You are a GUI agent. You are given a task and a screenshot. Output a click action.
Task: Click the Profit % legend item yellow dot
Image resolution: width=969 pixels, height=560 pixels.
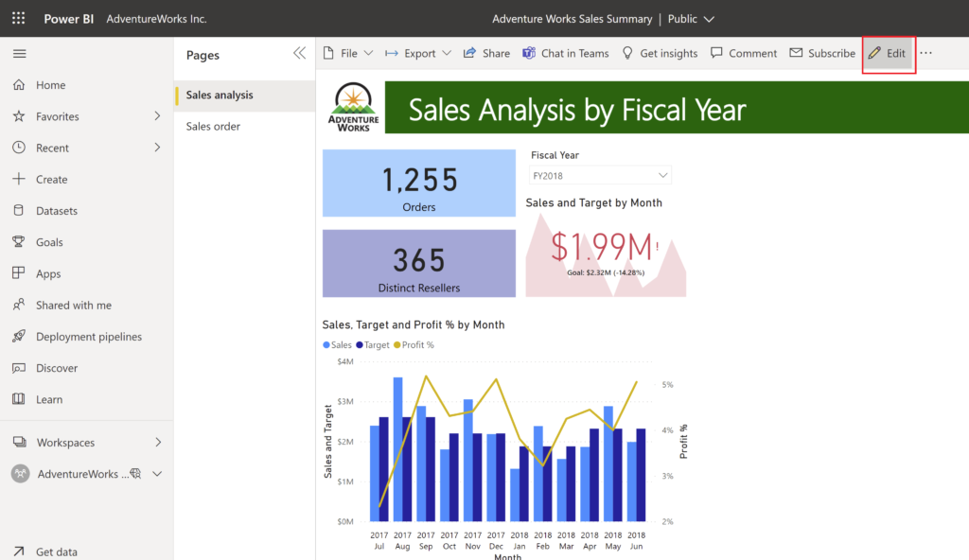(397, 345)
